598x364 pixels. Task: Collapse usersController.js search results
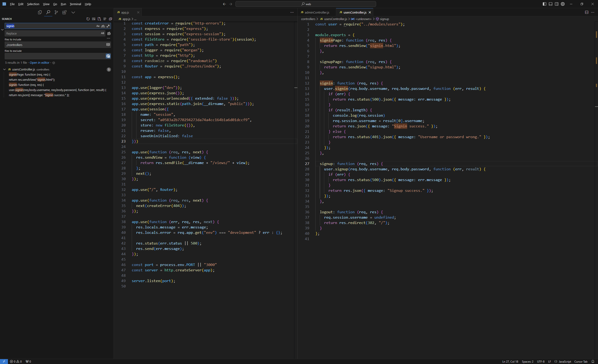(4, 69)
